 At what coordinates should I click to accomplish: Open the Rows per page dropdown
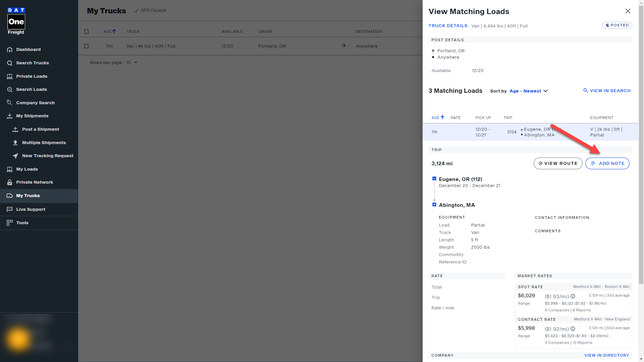tap(132, 63)
